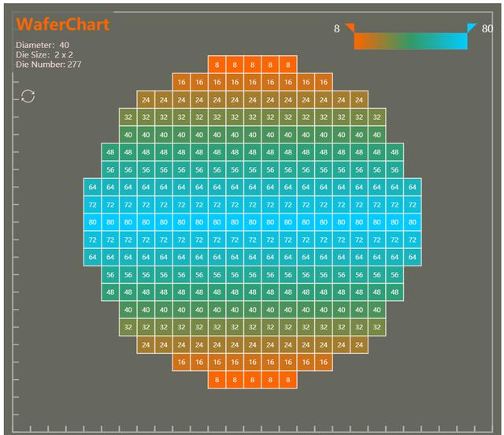504x435 pixels.
Task: Click the leftmost 8 die in bottom row
Action: coord(217,380)
